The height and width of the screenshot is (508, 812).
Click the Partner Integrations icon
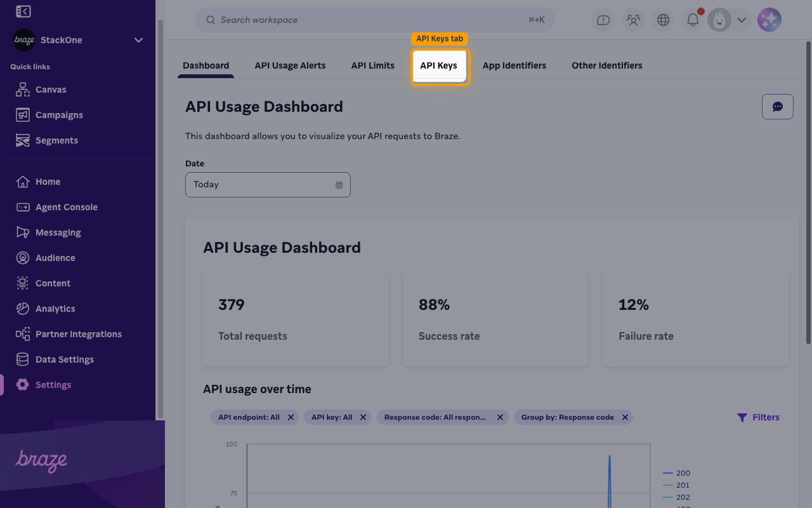tap(23, 334)
